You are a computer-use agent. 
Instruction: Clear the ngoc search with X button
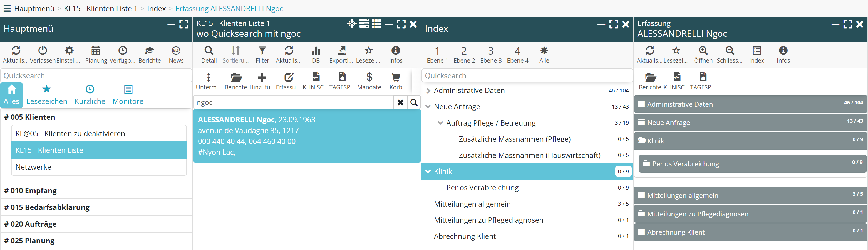click(x=400, y=102)
